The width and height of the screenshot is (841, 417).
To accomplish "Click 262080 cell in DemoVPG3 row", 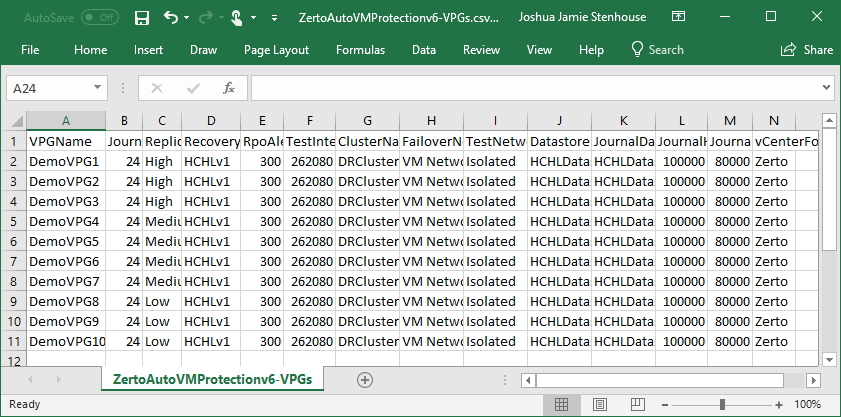I will (x=310, y=202).
